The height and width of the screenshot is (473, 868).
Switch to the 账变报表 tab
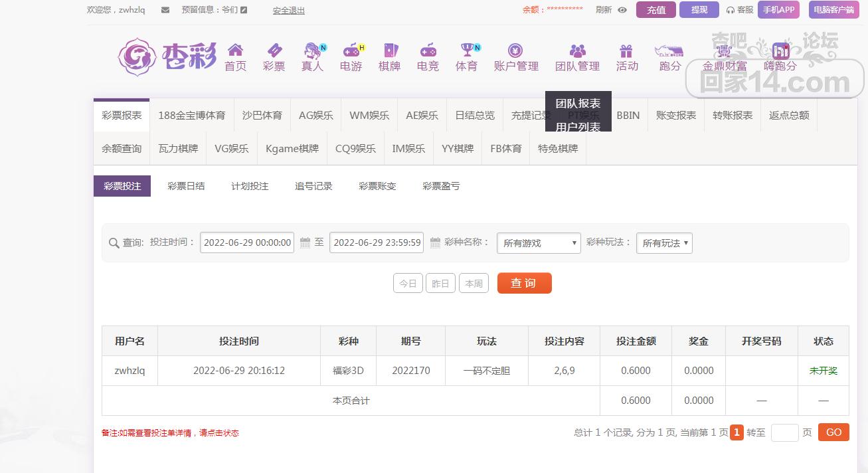tap(675, 115)
